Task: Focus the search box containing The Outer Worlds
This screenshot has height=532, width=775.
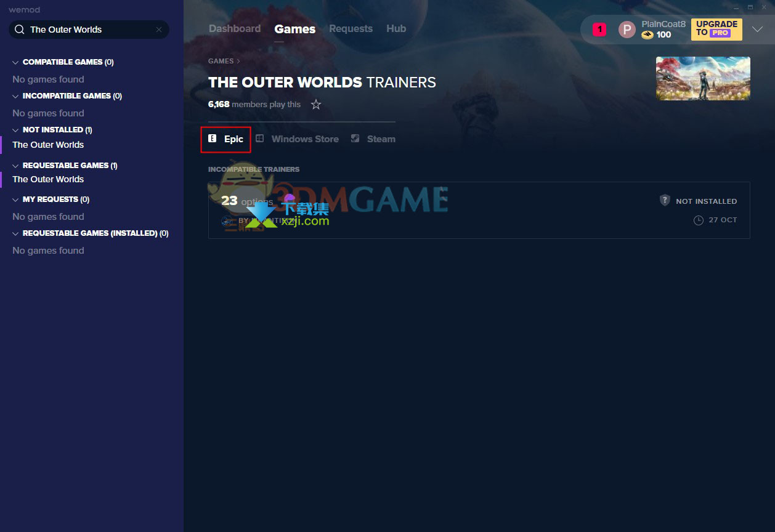Action: 89,30
